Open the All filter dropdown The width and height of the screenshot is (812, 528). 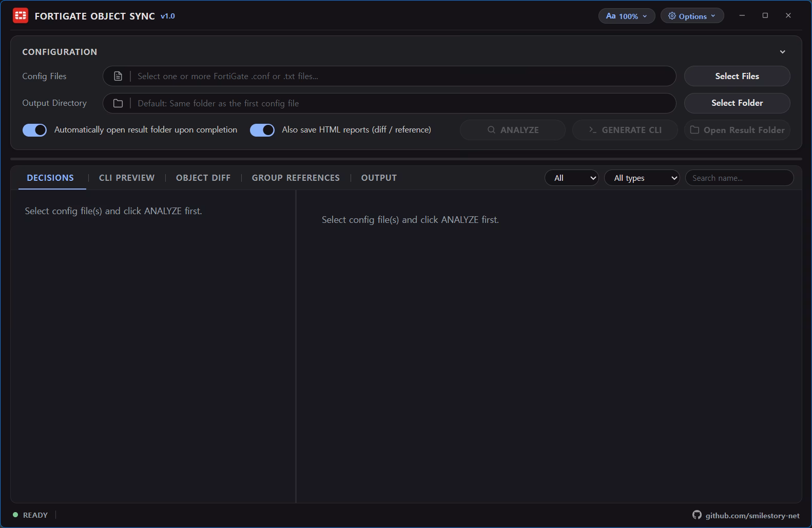[x=571, y=178]
